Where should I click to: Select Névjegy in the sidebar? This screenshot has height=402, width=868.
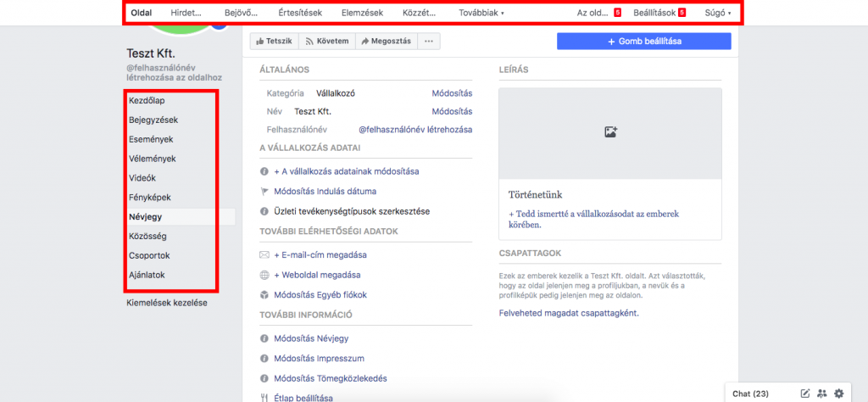pos(145,217)
